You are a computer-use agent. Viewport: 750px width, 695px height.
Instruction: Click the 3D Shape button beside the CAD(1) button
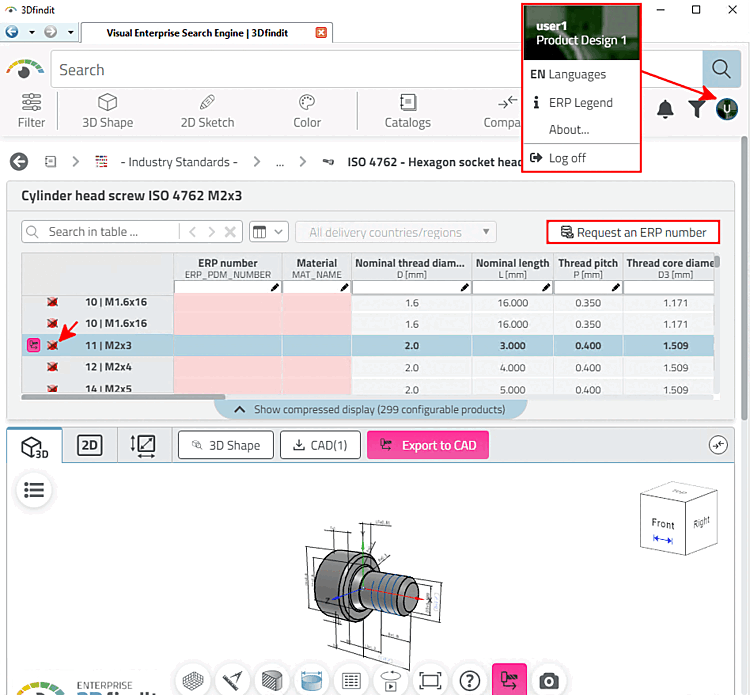tap(226, 445)
